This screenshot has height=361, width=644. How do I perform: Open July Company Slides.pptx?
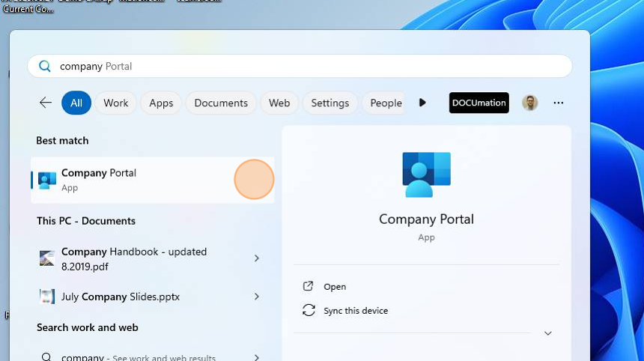[153, 297]
